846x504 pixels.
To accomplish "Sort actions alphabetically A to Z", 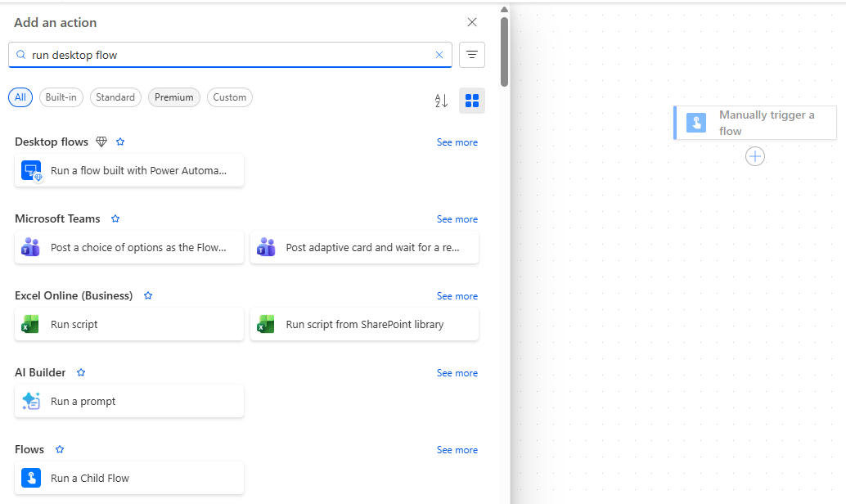I will point(441,101).
